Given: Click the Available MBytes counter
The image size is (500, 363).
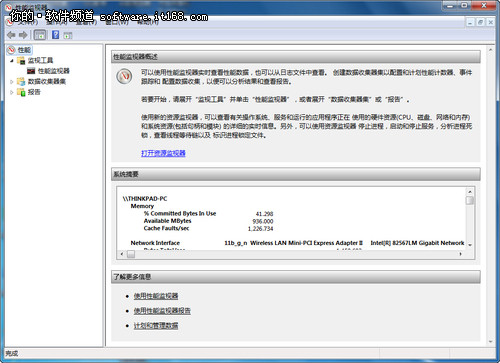Looking at the screenshot, I should pos(167,221).
